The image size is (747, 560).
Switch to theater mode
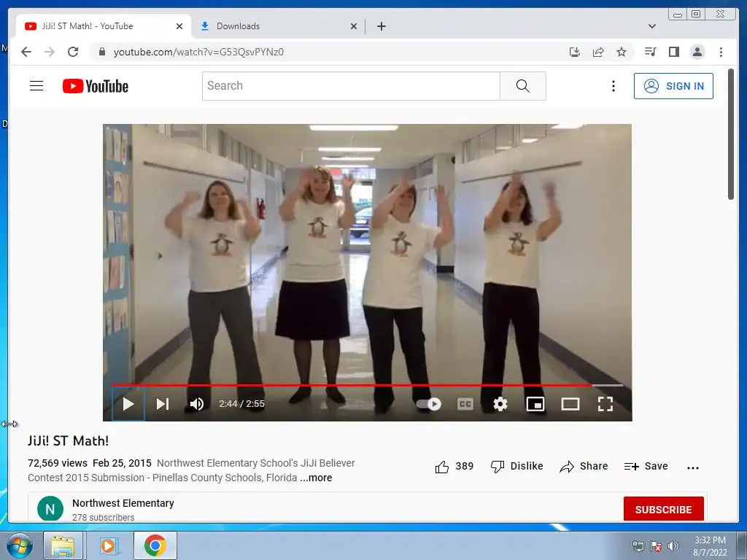coord(570,404)
